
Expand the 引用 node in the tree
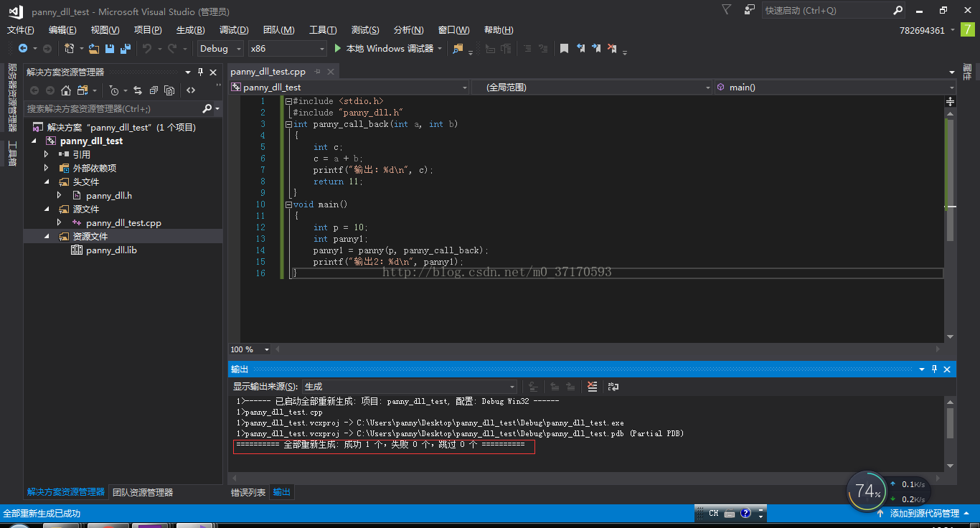click(x=47, y=154)
